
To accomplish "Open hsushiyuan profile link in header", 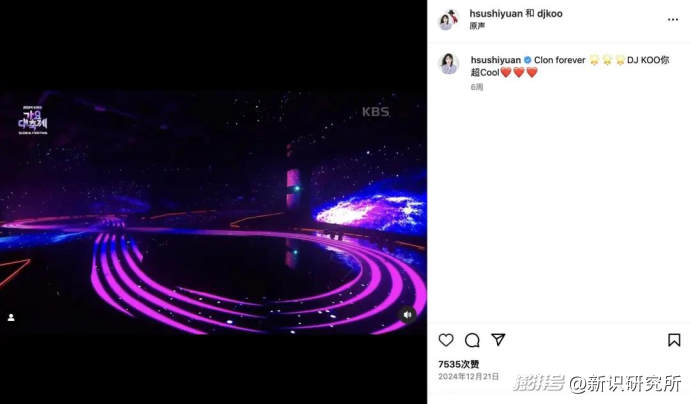I will [x=495, y=14].
